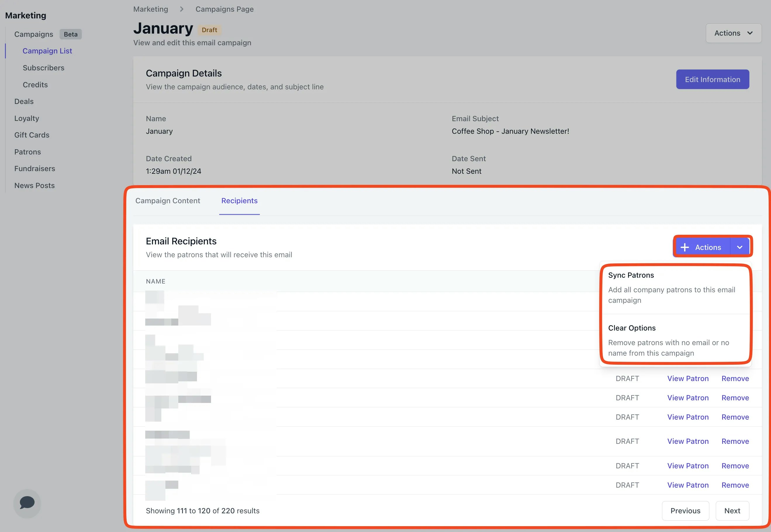Open the top-right Actions dropdown

pyautogui.click(x=733, y=33)
